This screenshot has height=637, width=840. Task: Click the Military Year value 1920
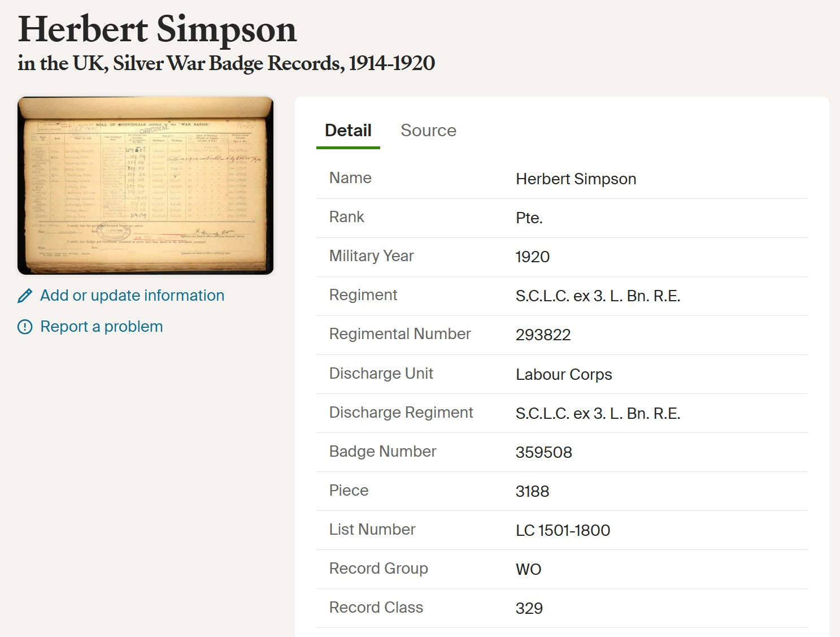point(532,257)
